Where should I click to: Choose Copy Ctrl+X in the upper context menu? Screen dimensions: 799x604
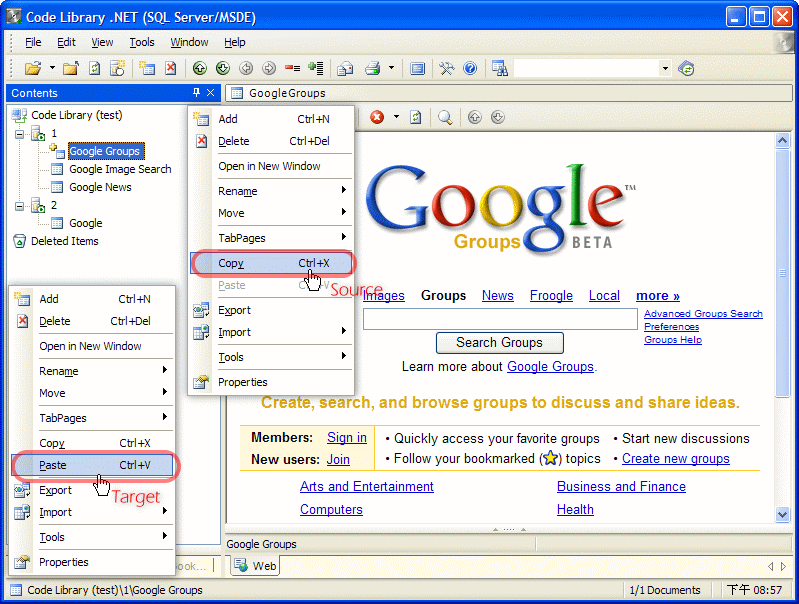point(272,263)
